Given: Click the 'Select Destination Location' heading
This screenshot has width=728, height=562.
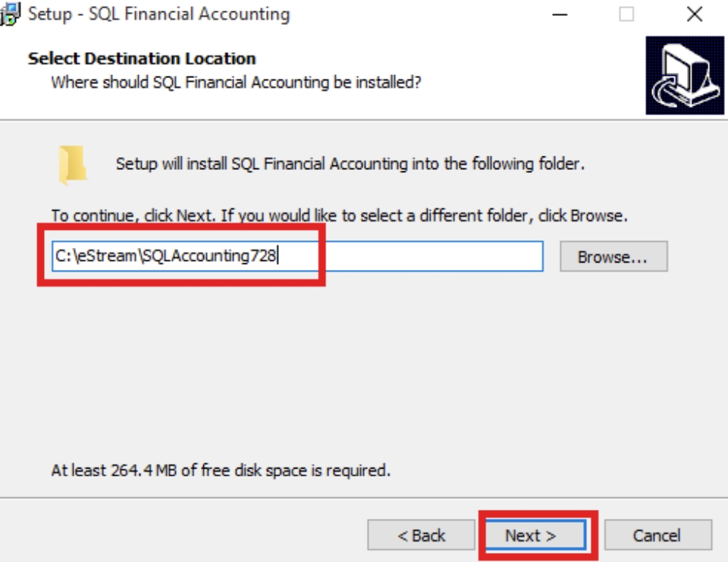Looking at the screenshot, I should 142,58.
